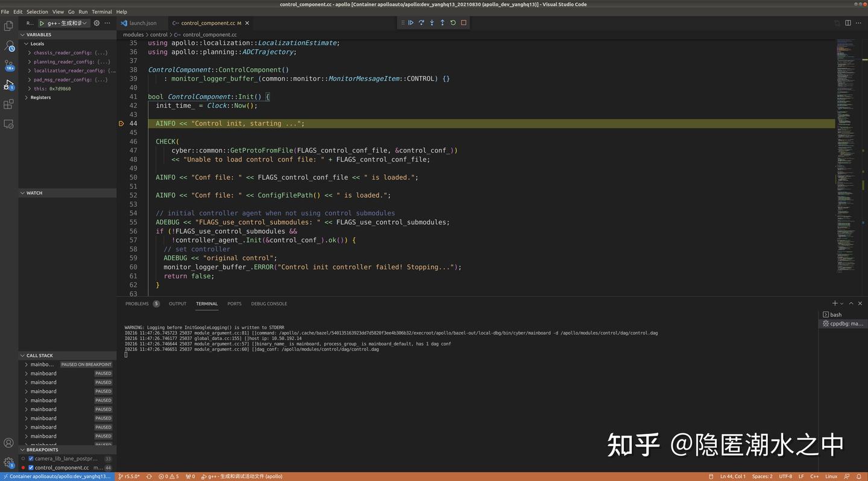The image size is (868, 481).
Task: Select the Extensions icon in activity bar
Action: [8, 104]
